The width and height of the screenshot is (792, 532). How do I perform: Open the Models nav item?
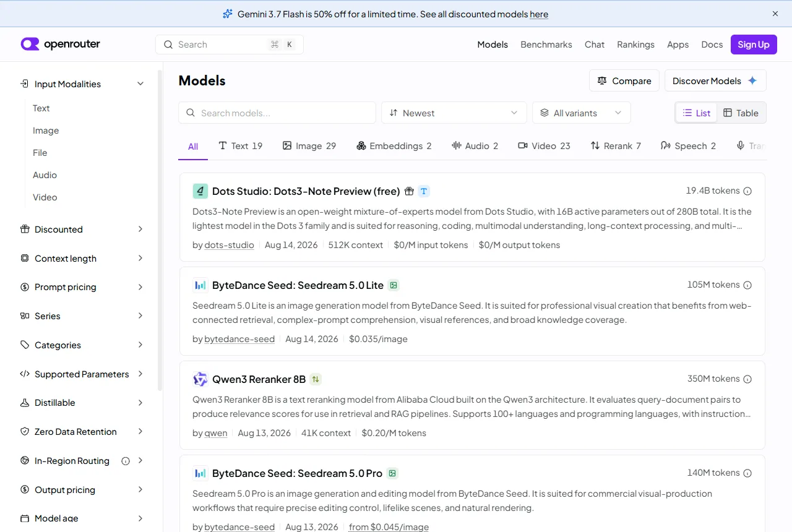[x=493, y=45]
